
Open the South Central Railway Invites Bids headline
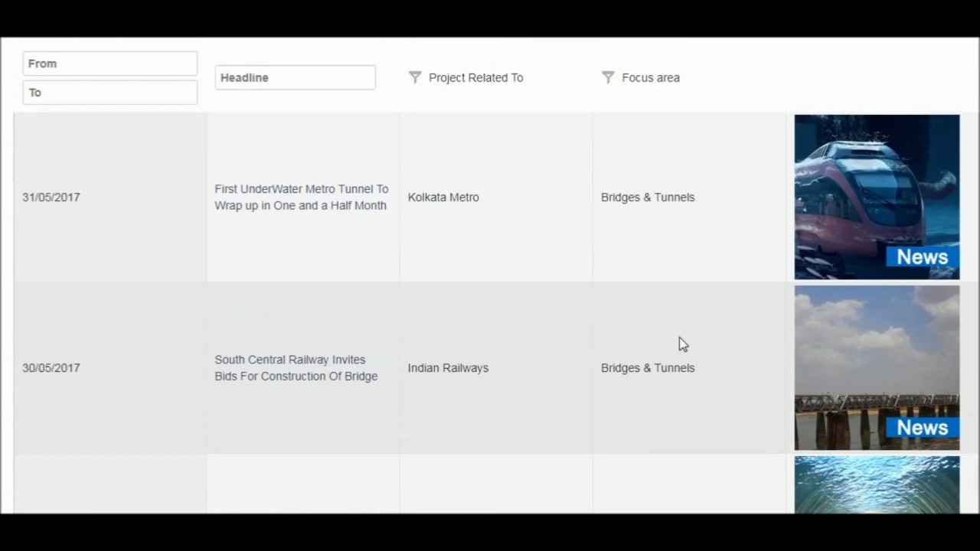[296, 368]
